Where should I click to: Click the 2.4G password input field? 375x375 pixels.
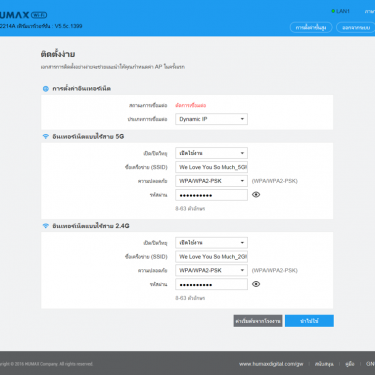pos(211,284)
